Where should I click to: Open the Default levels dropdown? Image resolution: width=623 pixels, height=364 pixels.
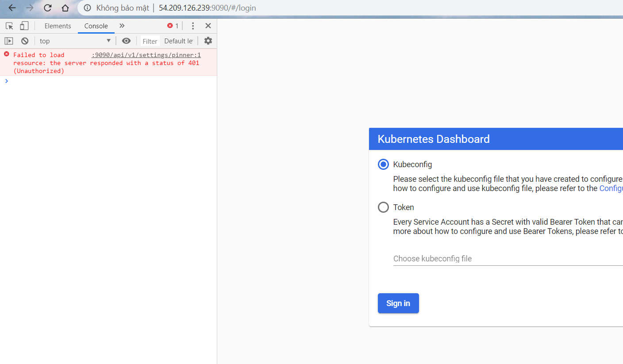179,41
